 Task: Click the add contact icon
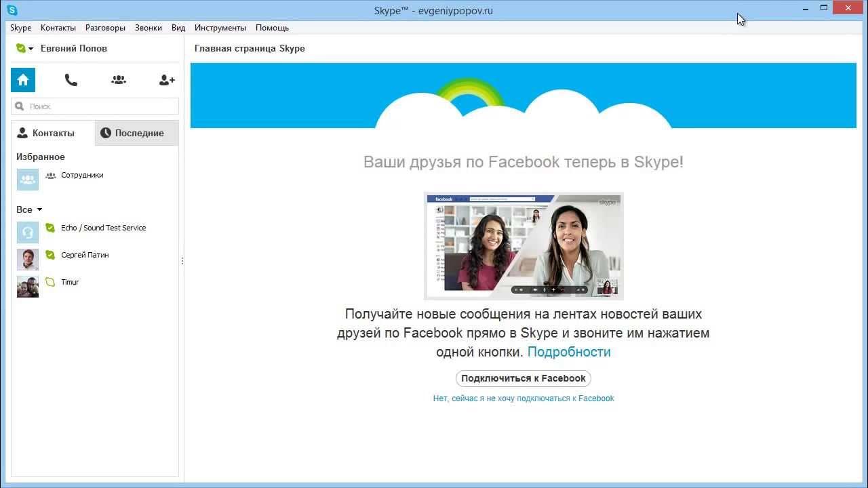(167, 80)
